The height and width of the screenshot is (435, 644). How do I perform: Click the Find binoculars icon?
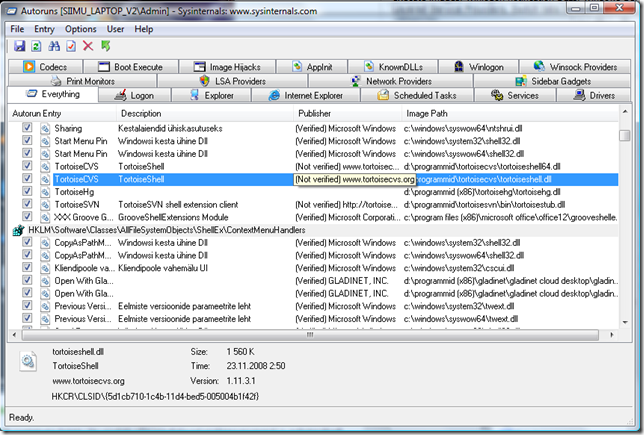tap(54, 46)
